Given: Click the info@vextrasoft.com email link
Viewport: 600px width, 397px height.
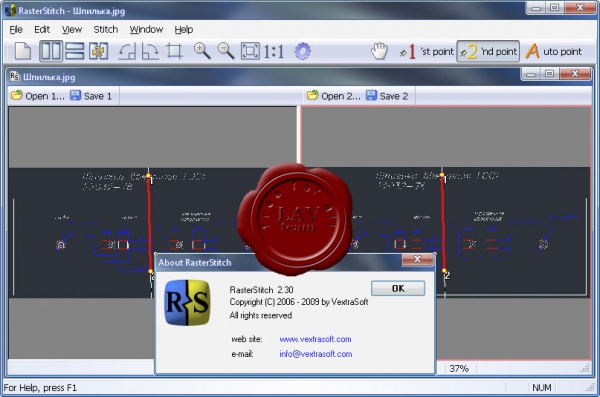Looking at the screenshot, I should point(316,354).
